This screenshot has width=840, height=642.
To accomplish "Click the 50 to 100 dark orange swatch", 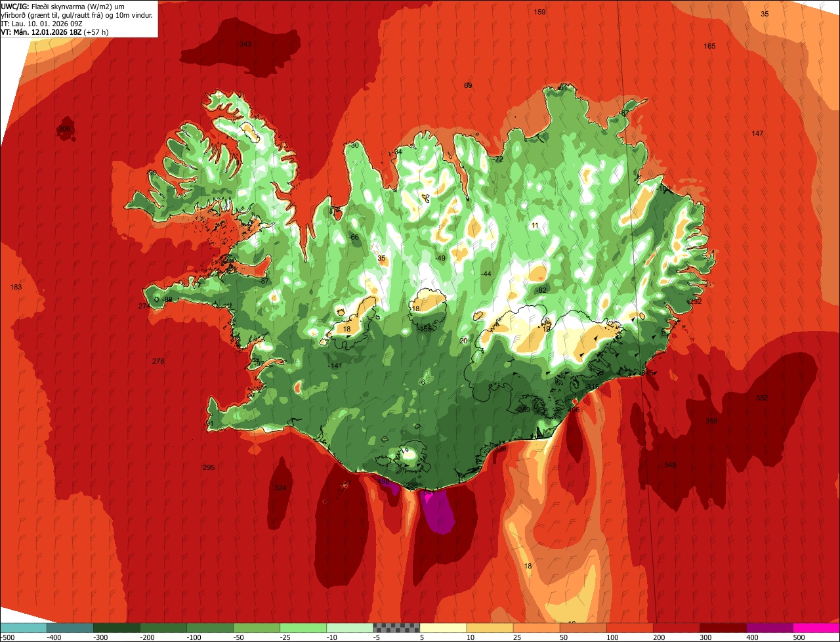I will click(x=583, y=628).
